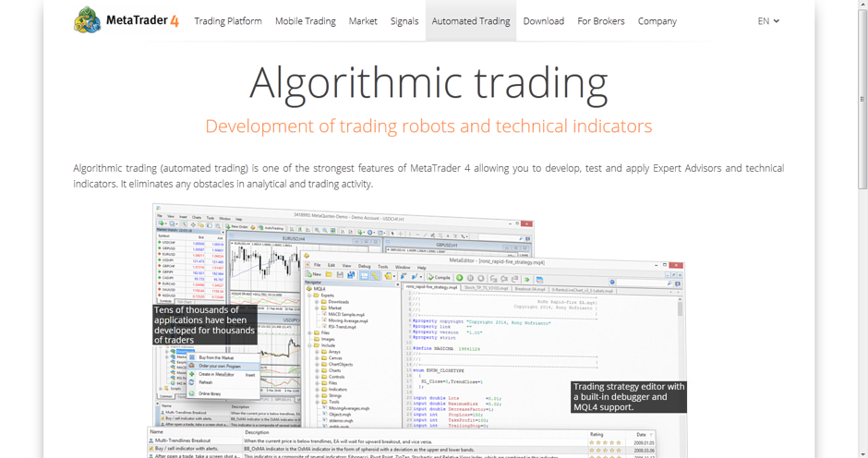Click the 'Tens of thousands of applications' caption
868x458 pixels.
(x=205, y=325)
